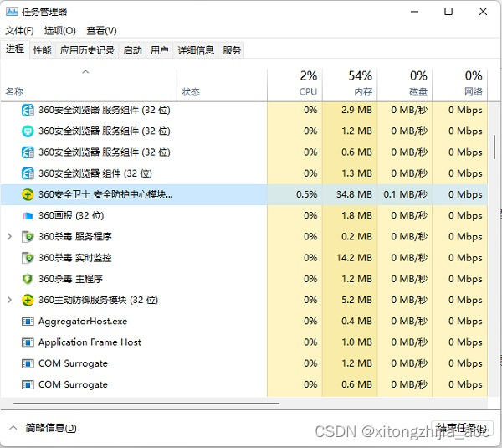
Task: Click the 360杀毒 服务程序 icon
Action: point(28,237)
